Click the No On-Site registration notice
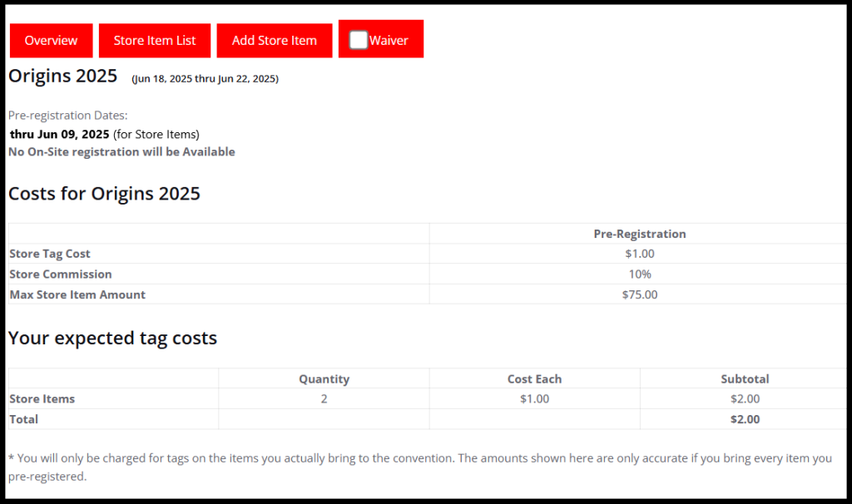 point(121,152)
